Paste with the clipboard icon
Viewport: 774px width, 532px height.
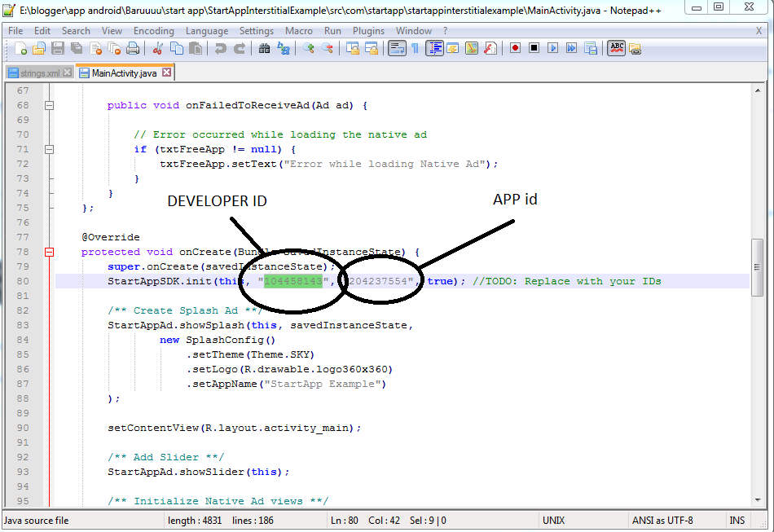click(196, 48)
